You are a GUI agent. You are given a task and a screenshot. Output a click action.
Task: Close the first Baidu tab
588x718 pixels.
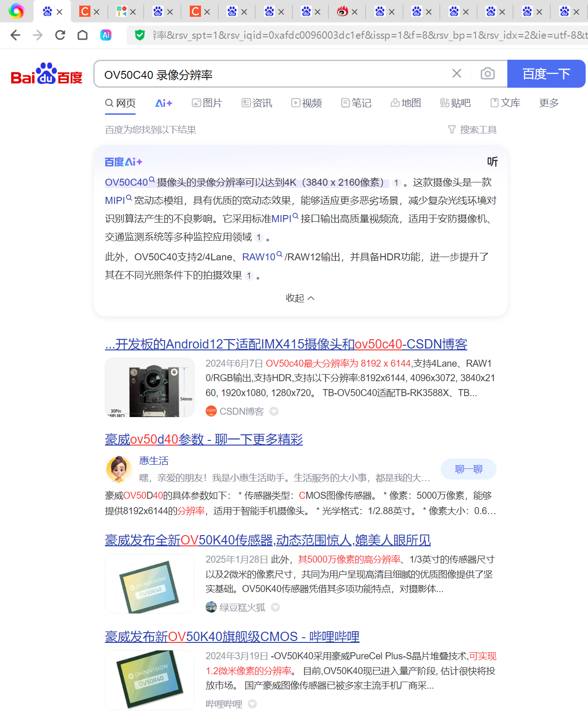[x=59, y=12]
